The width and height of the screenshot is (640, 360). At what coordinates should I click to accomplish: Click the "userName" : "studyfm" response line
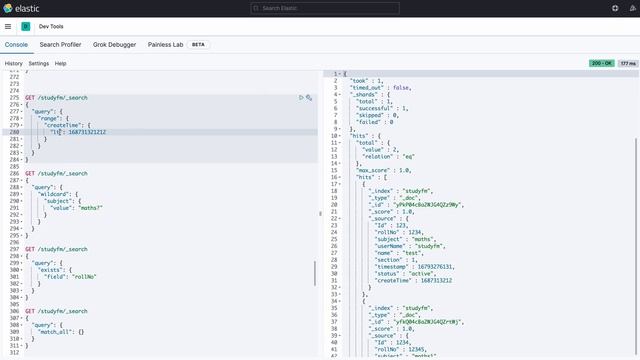coord(410,246)
